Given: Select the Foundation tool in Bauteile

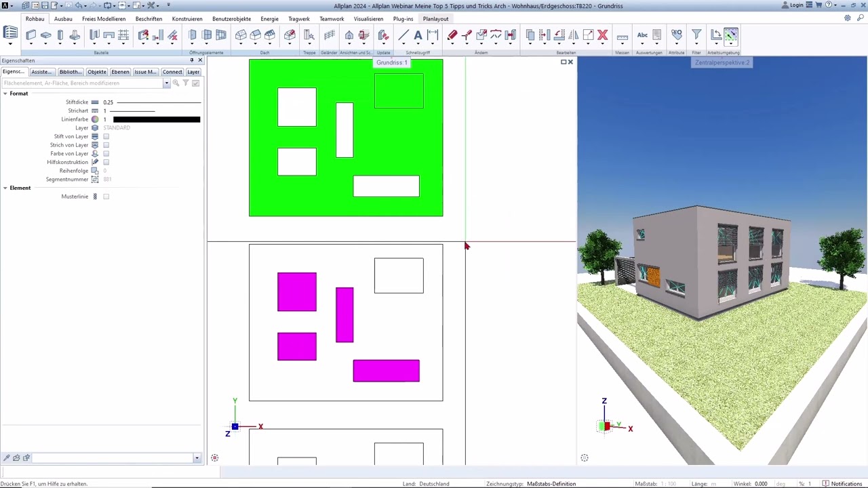Looking at the screenshot, I should (75, 35).
